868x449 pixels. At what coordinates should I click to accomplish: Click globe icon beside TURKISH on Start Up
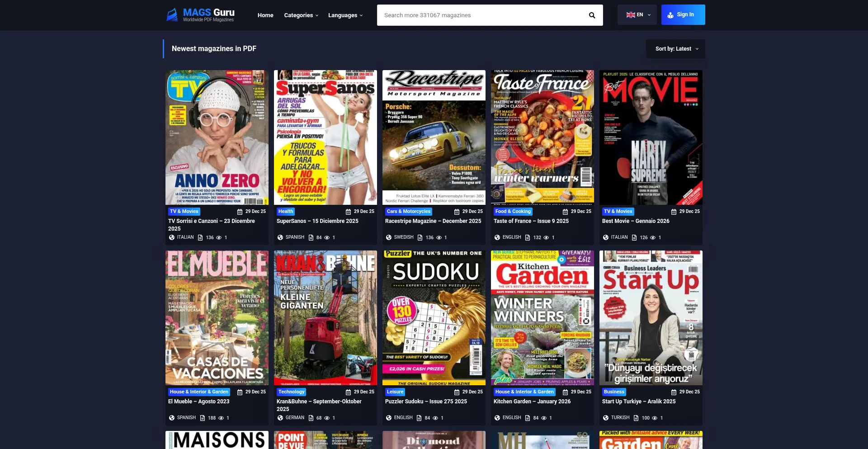[x=606, y=418]
